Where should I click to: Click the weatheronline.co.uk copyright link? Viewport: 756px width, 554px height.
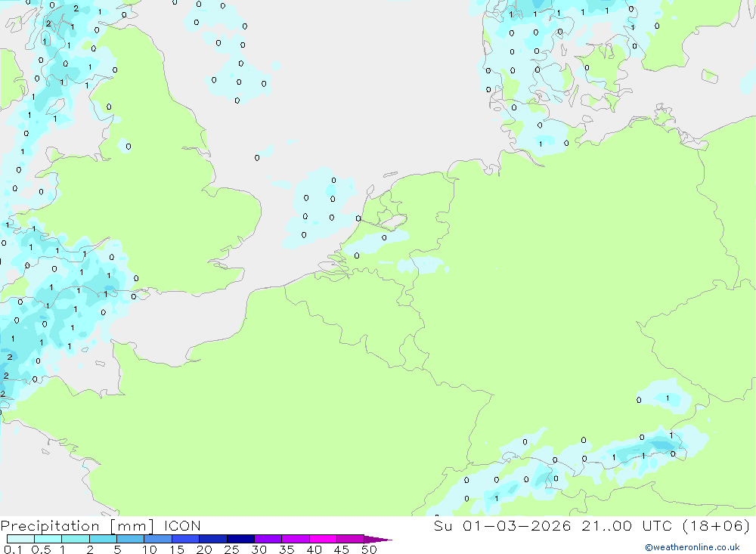point(692,547)
